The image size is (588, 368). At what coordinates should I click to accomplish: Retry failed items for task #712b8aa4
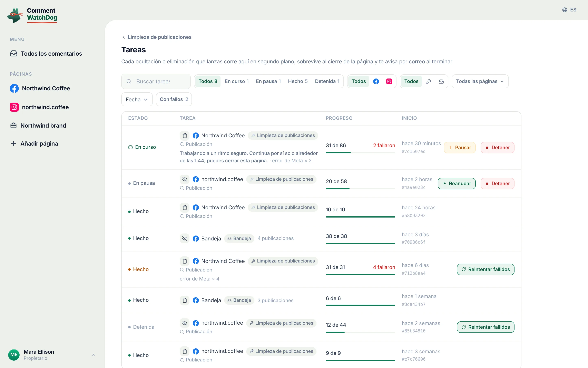pyautogui.click(x=486, y=269)
